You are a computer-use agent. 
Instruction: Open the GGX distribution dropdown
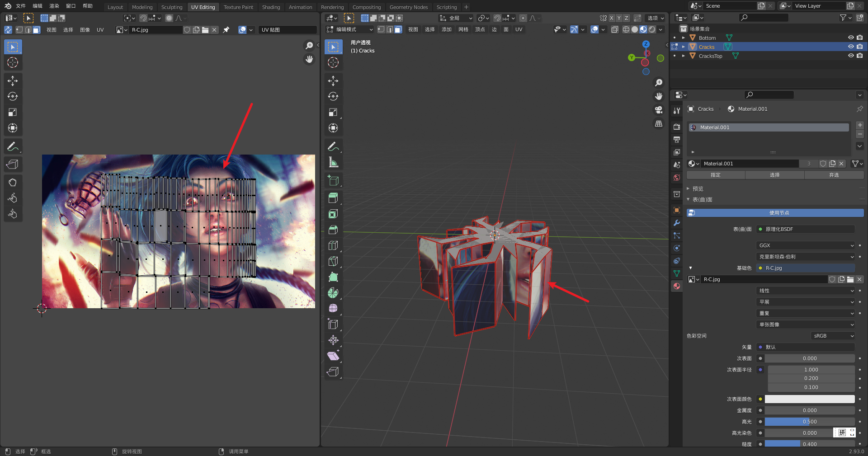point(806,245)
